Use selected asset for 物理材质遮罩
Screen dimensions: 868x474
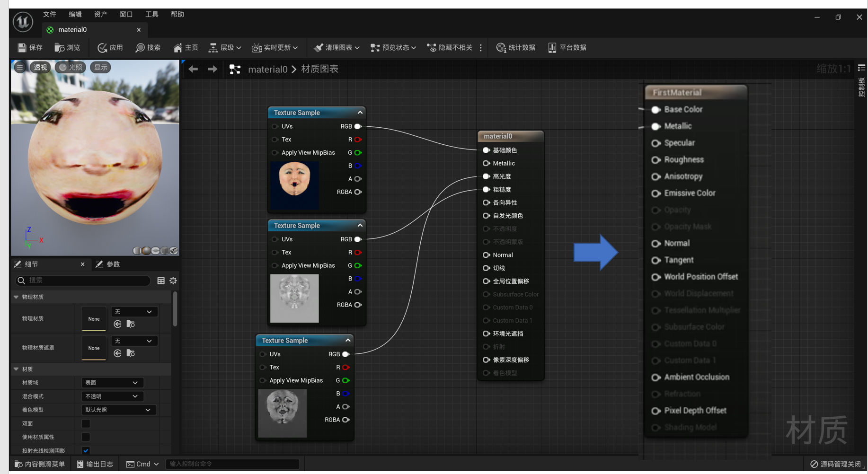(117, 353)
